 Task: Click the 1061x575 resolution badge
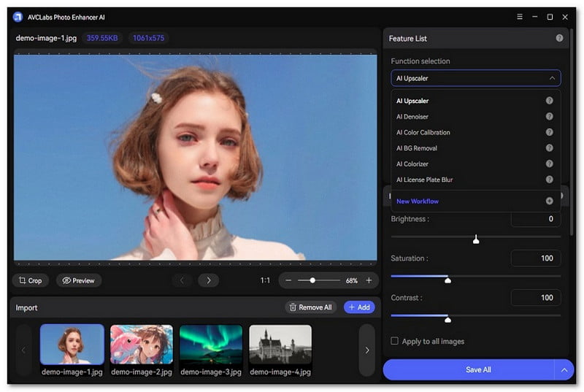pos(149,38)
